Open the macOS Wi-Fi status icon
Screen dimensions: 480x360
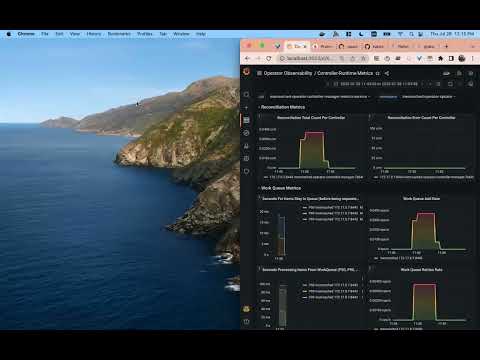[x=400, y=34]
